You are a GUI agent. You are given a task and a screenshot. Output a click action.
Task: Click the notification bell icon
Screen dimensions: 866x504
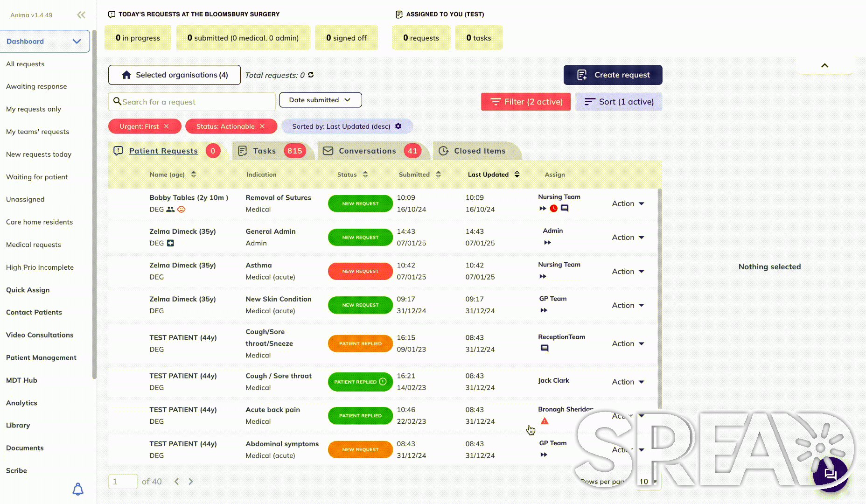click(x=78, y=489)
